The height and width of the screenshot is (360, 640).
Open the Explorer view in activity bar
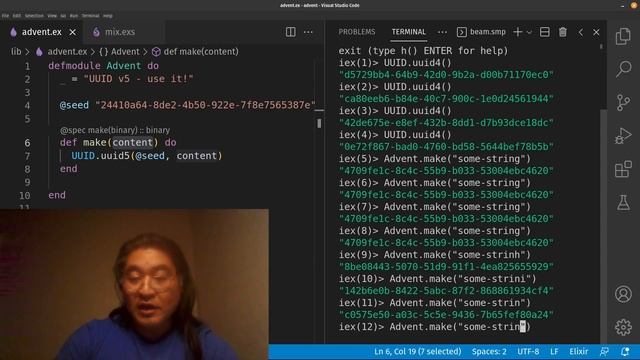coord(623,36)
